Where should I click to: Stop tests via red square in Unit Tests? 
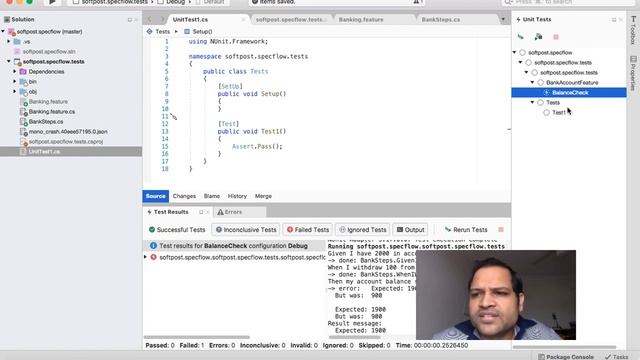[x=556, y=37]
